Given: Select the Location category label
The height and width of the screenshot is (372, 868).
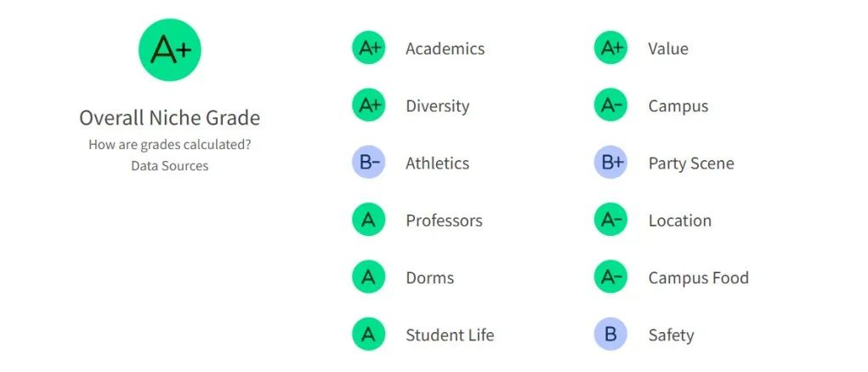Looking at the screenshot, I should (x=680, y=220).
